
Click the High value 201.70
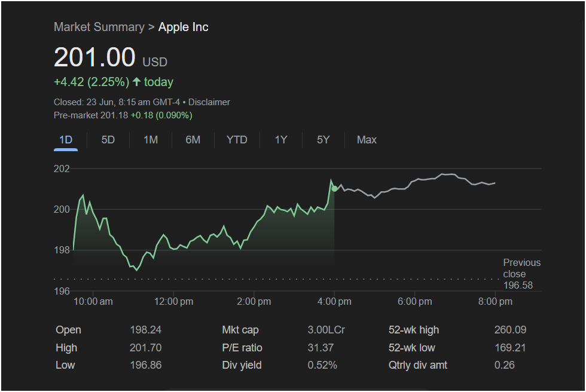pos(146,348)
